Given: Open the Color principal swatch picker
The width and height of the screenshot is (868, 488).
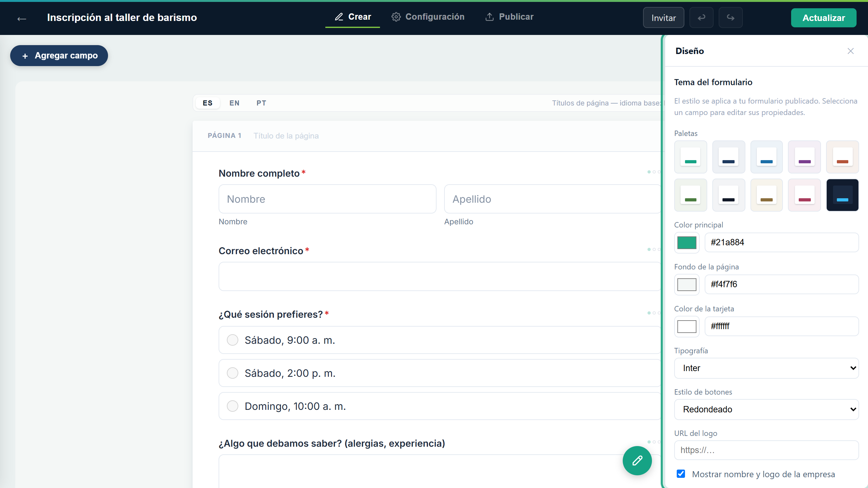Looking at the screenshot, I should tap(687, 243).
